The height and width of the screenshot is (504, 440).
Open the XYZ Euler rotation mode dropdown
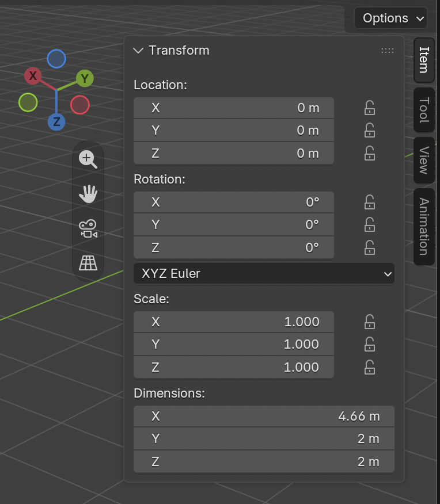click(x=264, y=273)
